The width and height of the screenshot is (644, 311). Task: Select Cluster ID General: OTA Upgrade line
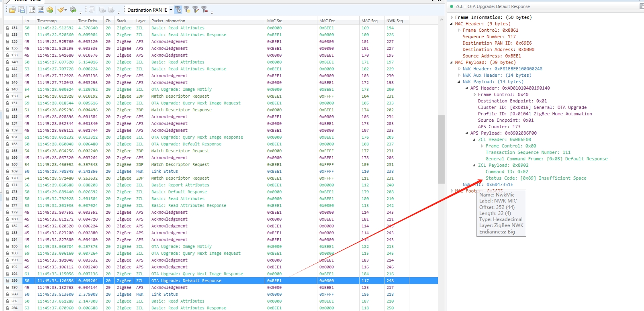[532, 107]
